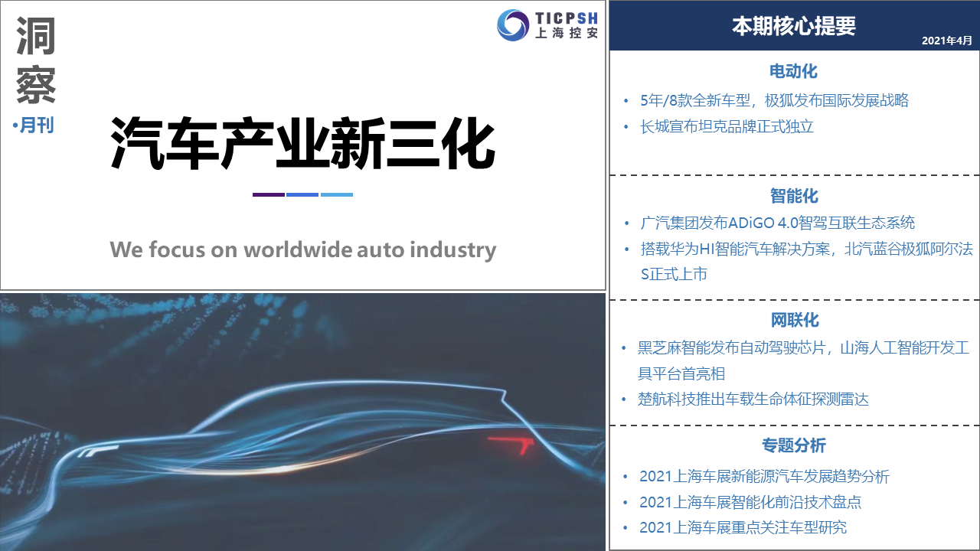Click the line 2021上海车展新能源汽车发展趋势分析
The width and height of the screenshot is (980, 551).
(x=764, y=477)
